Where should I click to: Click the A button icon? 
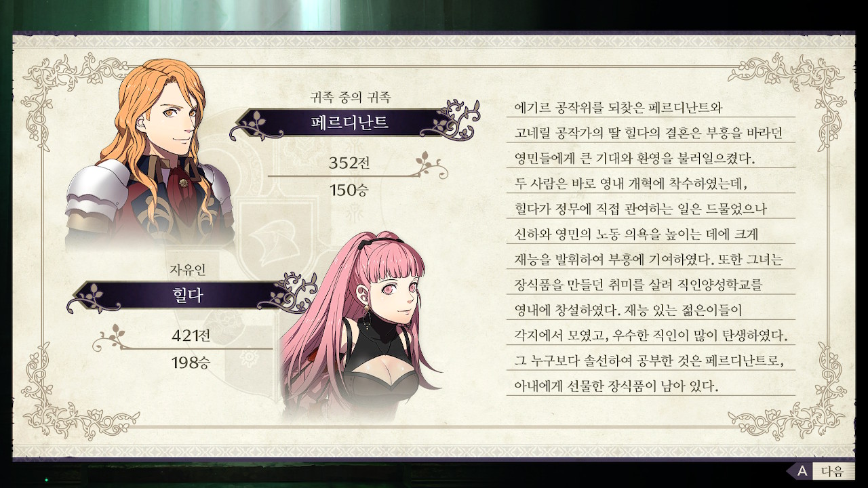[802, 471]
